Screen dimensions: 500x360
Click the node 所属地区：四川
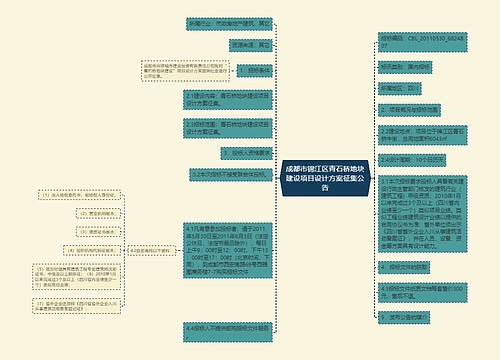(x=400, y=89)
